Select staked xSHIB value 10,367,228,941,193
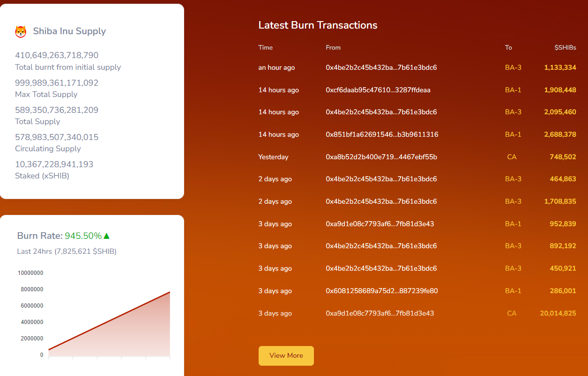Viewport: 588px width, 376px height. [x=54, y=164]
